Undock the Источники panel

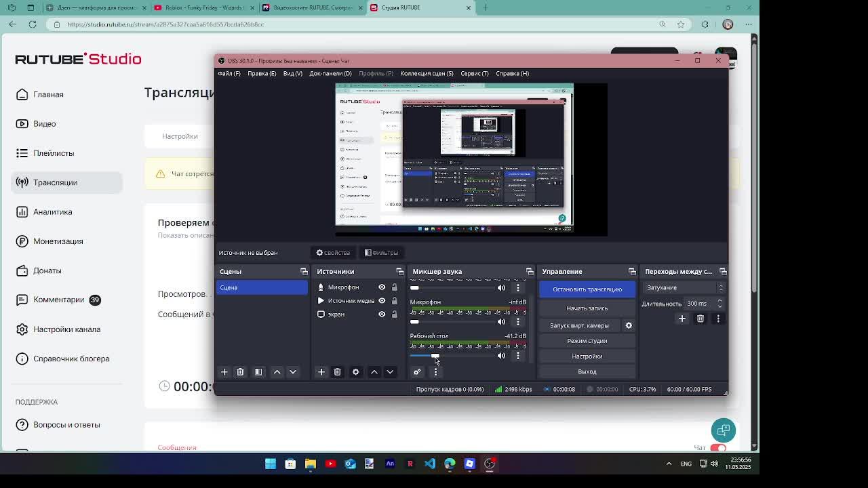coord(399,272)
